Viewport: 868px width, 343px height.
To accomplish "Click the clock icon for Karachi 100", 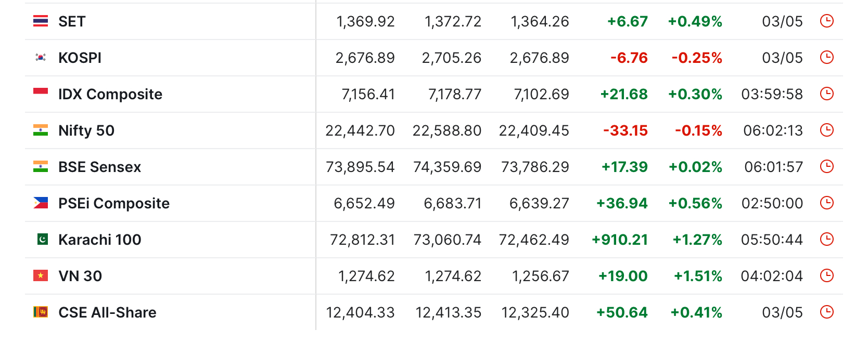I will click(826, 239).
